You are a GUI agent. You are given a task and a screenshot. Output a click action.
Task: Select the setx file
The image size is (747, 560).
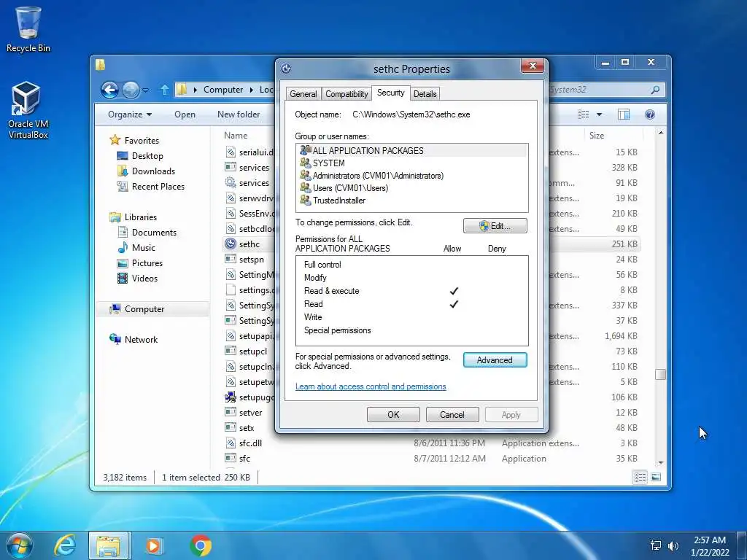click(x=247, y=428)
